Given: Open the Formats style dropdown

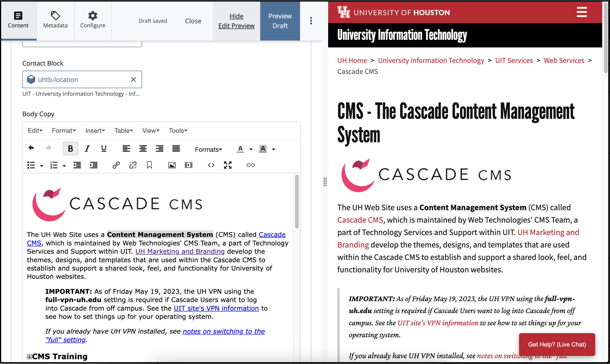Looking at the screenshot, I should pos(208,149).
